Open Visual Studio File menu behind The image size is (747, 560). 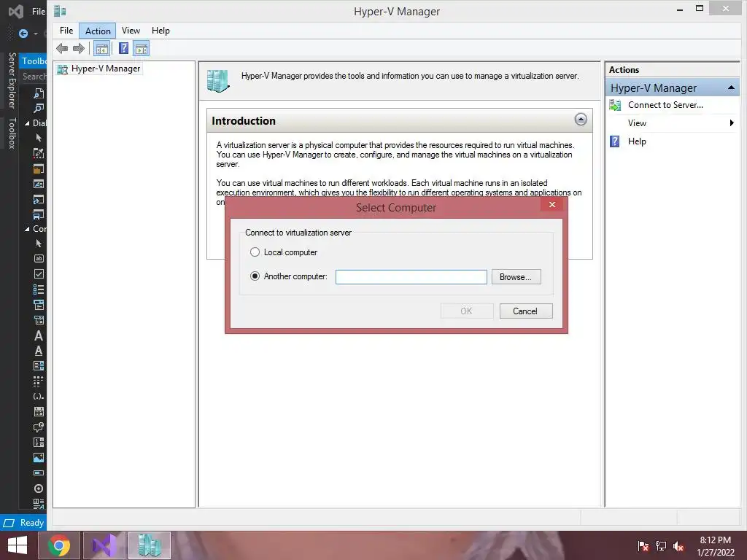[x=39, y=12]
